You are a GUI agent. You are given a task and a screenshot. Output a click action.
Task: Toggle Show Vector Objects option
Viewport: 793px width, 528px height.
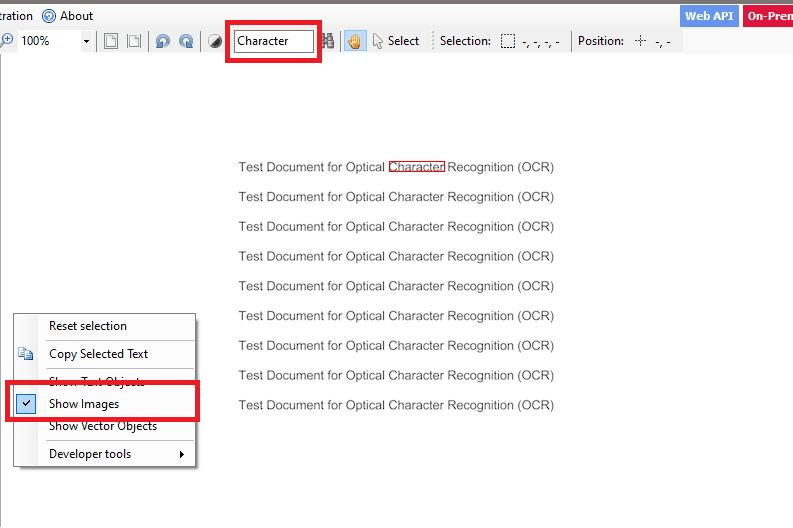tap(102, 427)
